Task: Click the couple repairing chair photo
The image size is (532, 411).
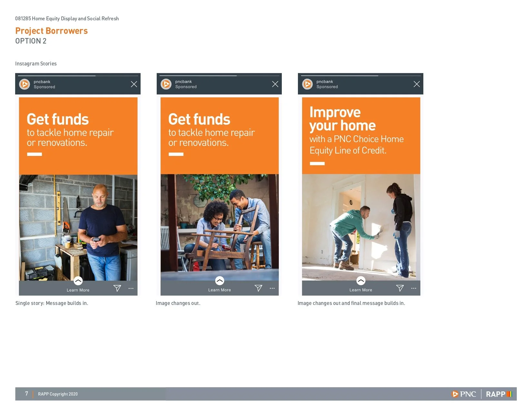Action: click(220, 228)
